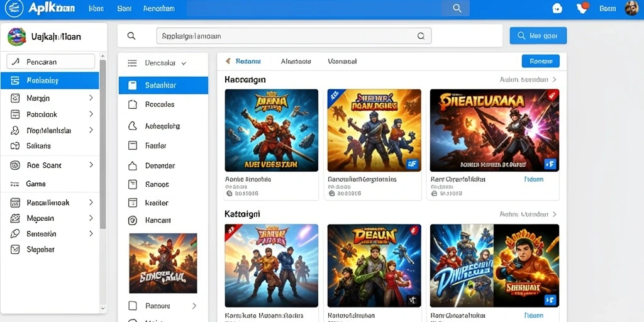
Task: Expand the Aoe Soanc sidebar chevron
Action: (91, 165)
